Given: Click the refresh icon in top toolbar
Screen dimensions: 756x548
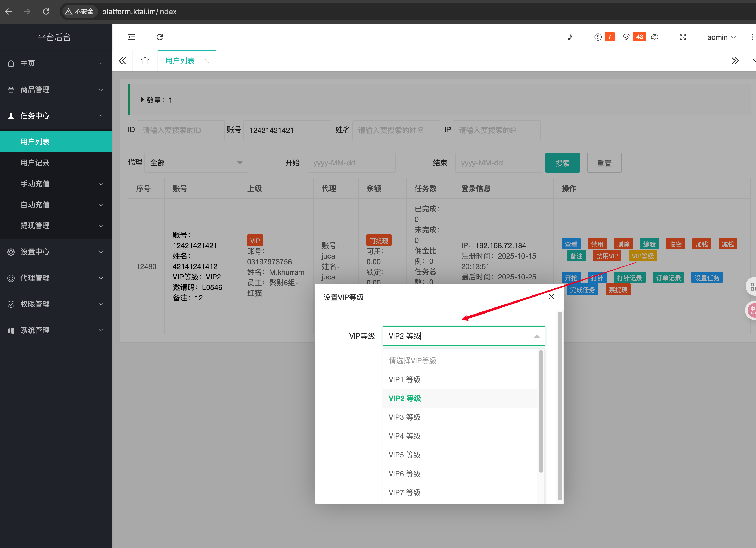Looking at the screenshot, I should [x=160, y=37].
